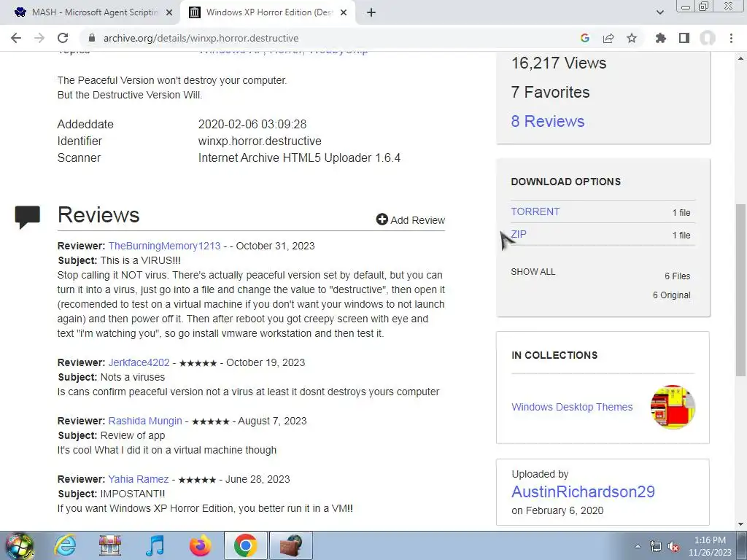
Task: Open the Windows Start orb
Action: (x=20, y=545)
